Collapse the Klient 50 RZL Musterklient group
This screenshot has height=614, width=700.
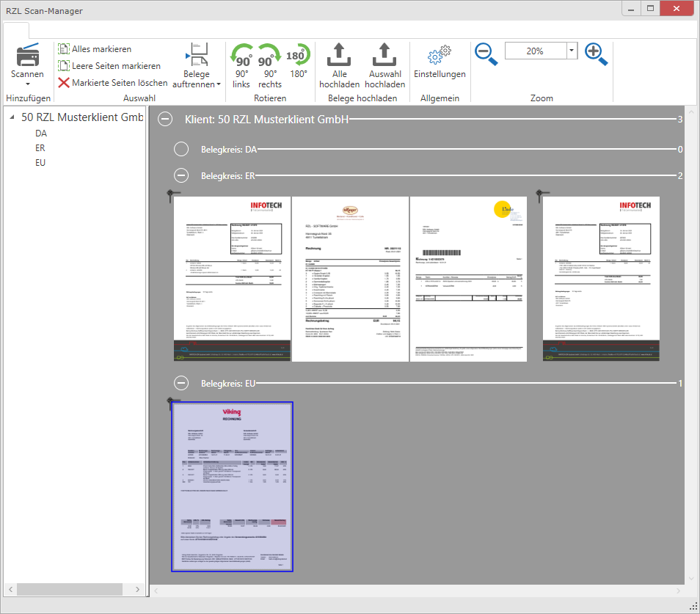[x=167, y=119]
